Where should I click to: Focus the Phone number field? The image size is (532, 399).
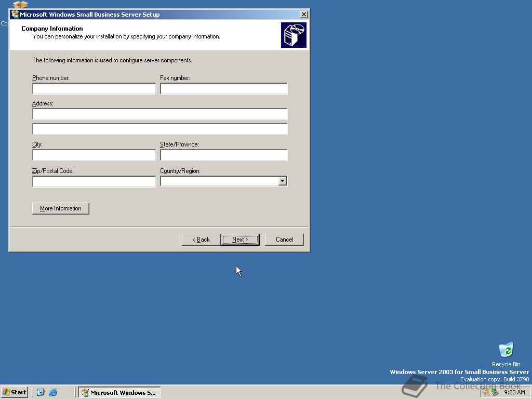click(94, 88)
